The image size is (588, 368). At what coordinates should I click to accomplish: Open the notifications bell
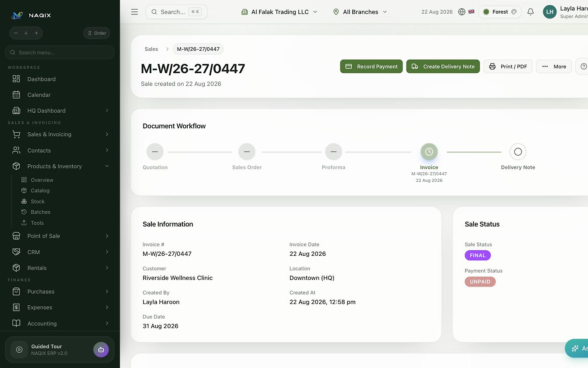click(x=530, y=12)
